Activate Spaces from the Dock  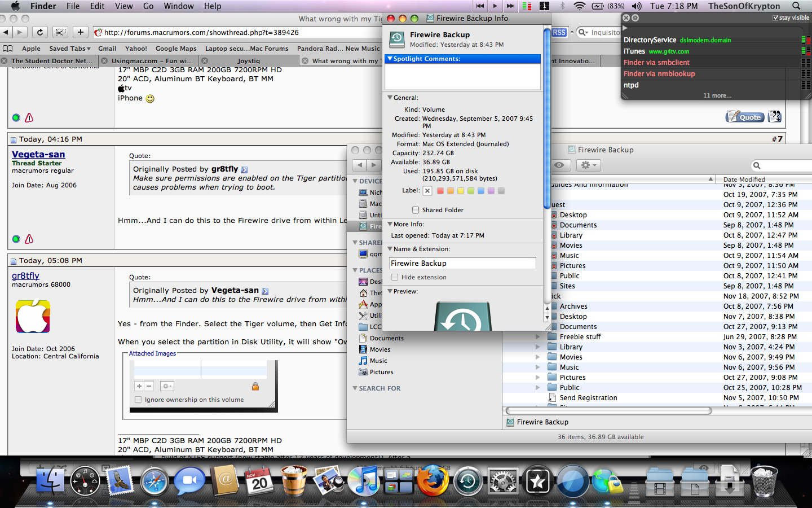pos(399,481)
